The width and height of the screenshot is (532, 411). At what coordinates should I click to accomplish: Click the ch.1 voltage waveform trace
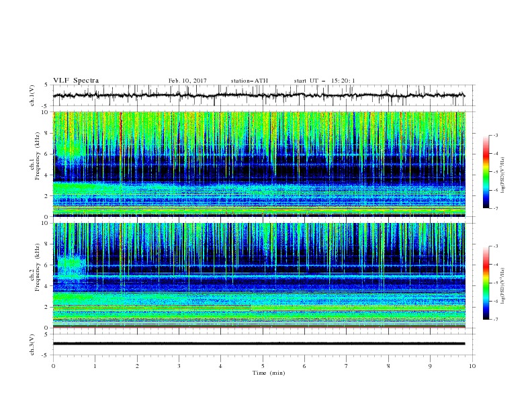(259, 95)
